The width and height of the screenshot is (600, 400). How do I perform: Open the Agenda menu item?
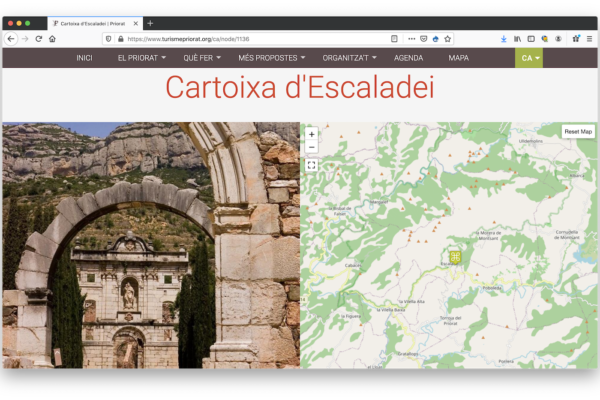point(408,58)
